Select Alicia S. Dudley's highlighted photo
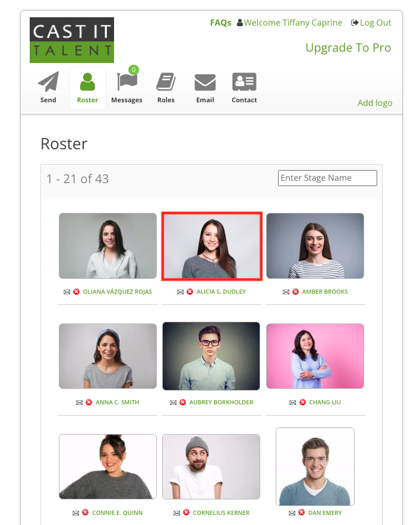 pos(212,246)
